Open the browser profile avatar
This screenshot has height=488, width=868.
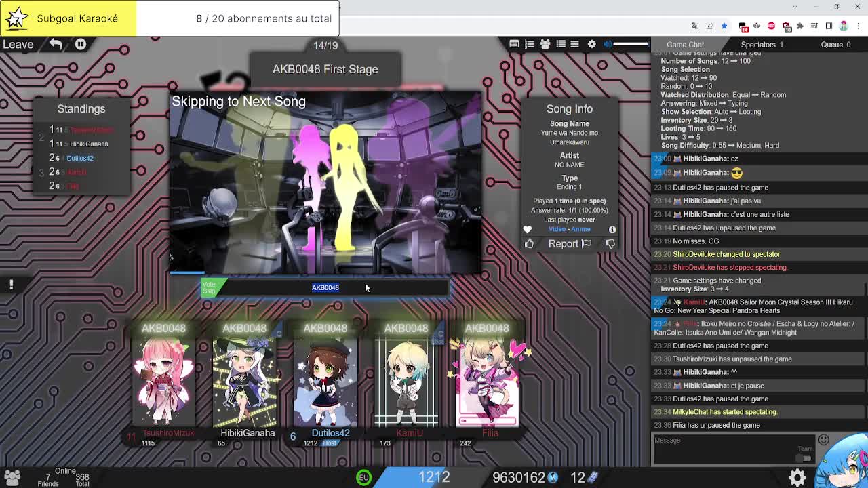pos(844,26)
